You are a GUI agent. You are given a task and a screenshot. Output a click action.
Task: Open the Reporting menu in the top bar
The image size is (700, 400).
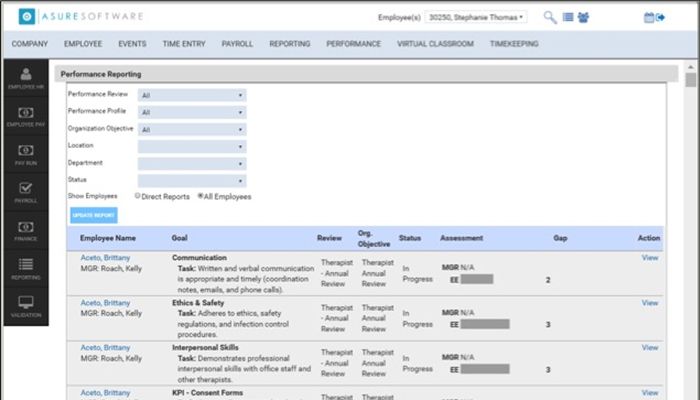(290, 44)
